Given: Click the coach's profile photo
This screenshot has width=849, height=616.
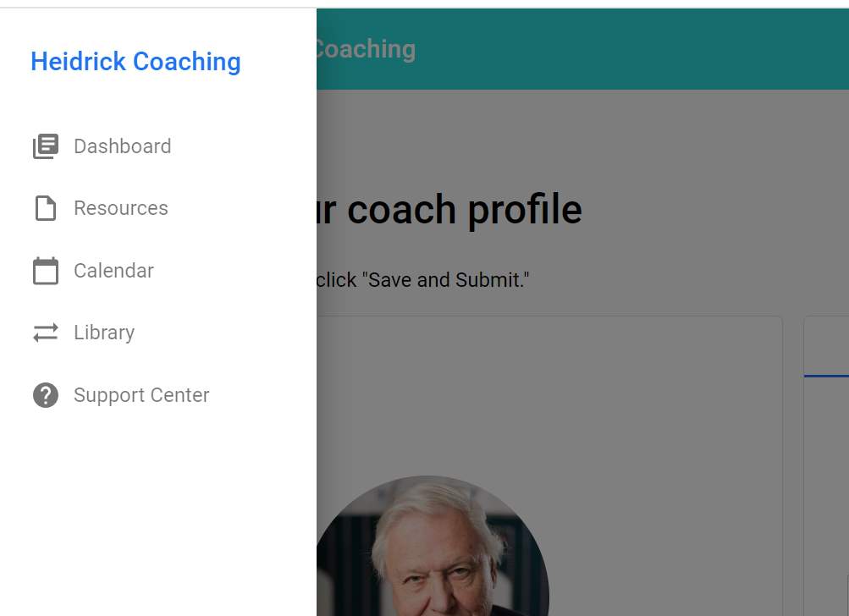Looking at the screenshot, I should (x=432, y=550).
